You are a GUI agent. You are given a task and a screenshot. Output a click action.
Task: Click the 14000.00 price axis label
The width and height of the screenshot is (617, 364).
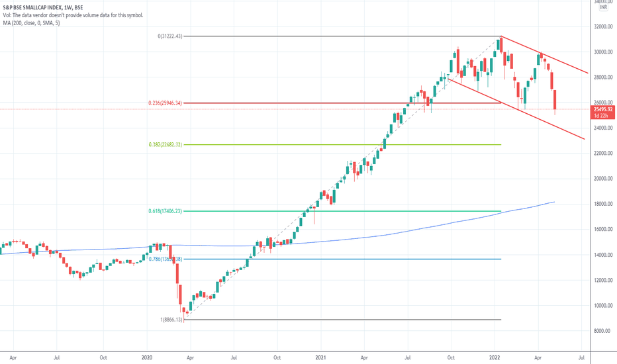pos(603,255)
